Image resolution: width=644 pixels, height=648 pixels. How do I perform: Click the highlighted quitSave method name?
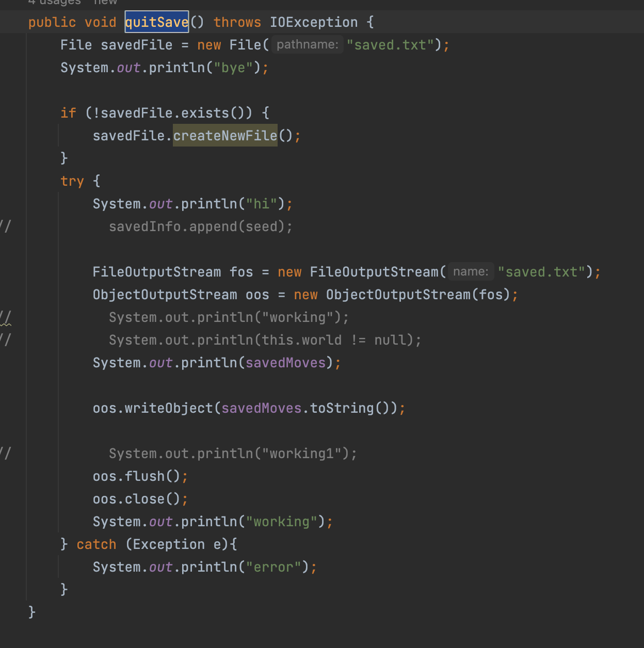click(156, 22)
